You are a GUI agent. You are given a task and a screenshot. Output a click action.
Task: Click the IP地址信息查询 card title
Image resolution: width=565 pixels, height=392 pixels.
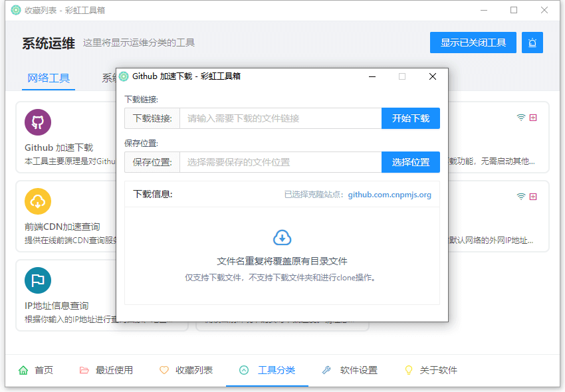click(x=56, y=306)
